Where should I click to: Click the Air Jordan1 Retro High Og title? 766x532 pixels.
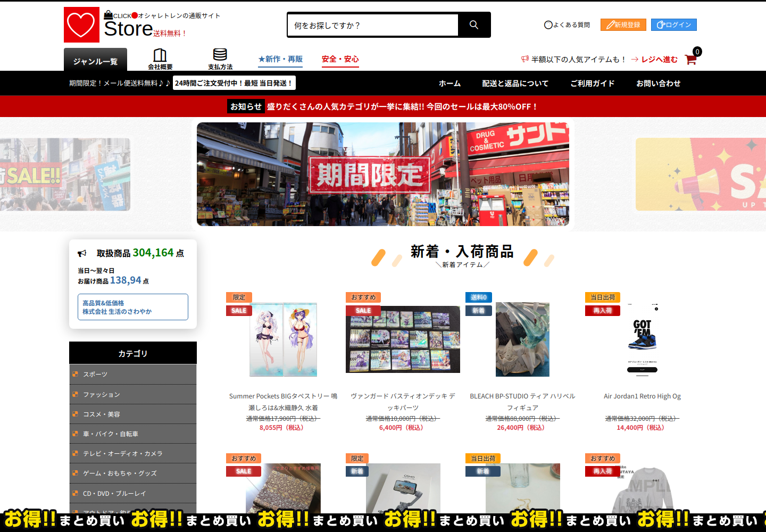(x=643, y=396)
